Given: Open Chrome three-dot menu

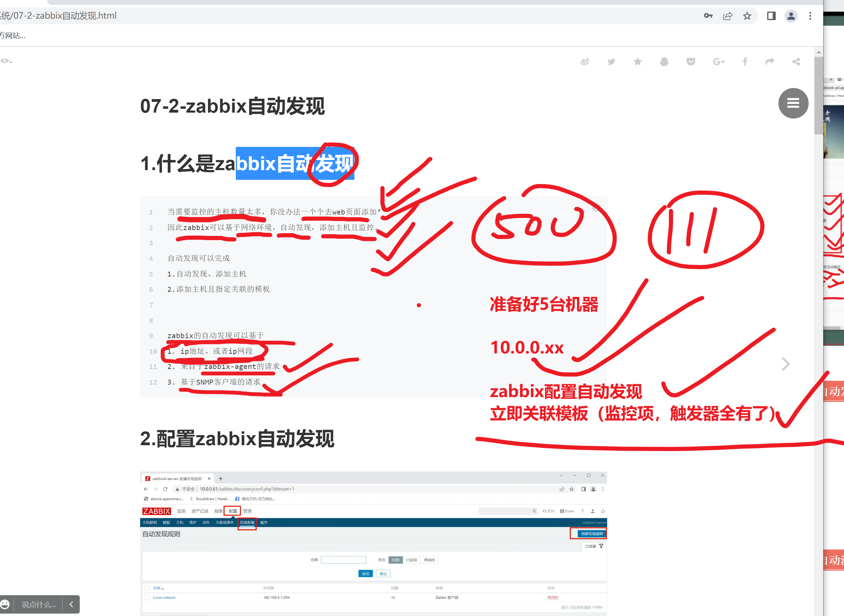Looking at the screenshot, I should pyautogui.click(x=810, y=16).
